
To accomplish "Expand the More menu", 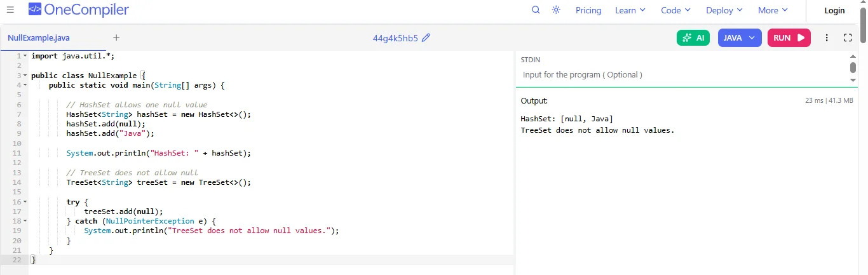I will click(x=773, y=10).
